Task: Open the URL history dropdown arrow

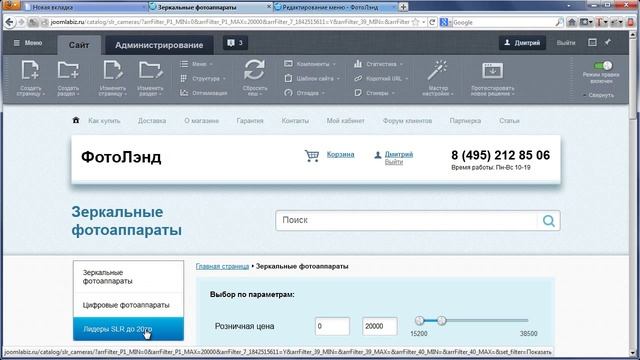Action: pyautogui.click(x=424, y=22)
